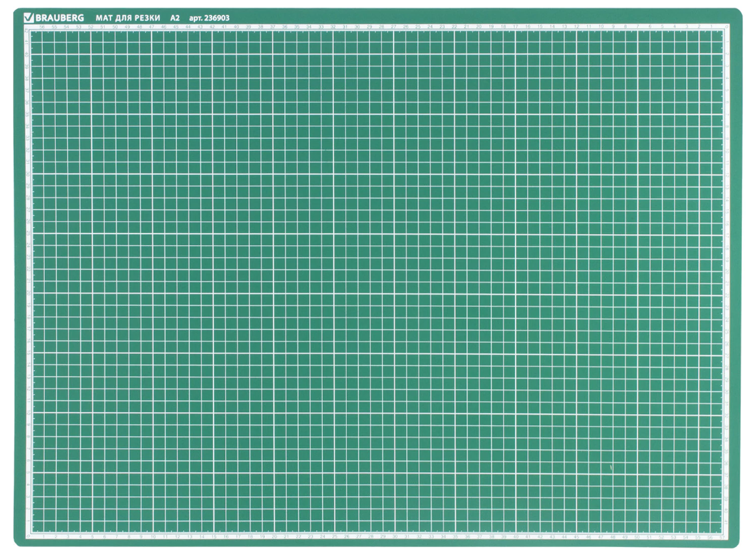Select number 25 on the bottom ruler
The image size is (755, 560).
coord(335,537)
